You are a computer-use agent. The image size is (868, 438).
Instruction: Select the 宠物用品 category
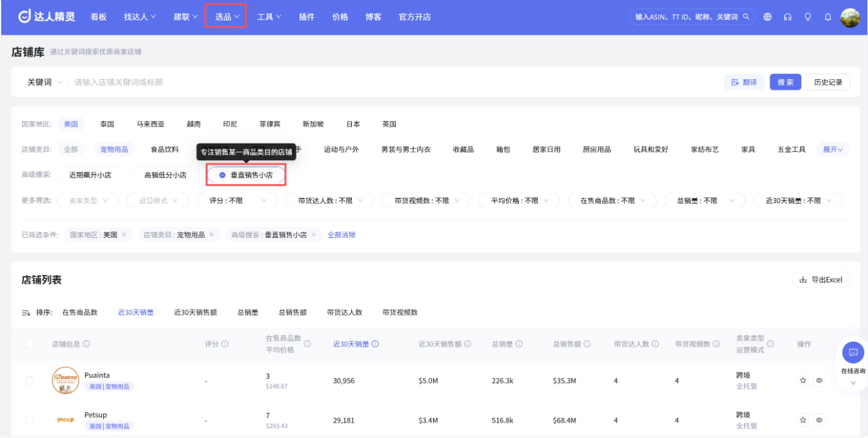(x=114, y=149)
